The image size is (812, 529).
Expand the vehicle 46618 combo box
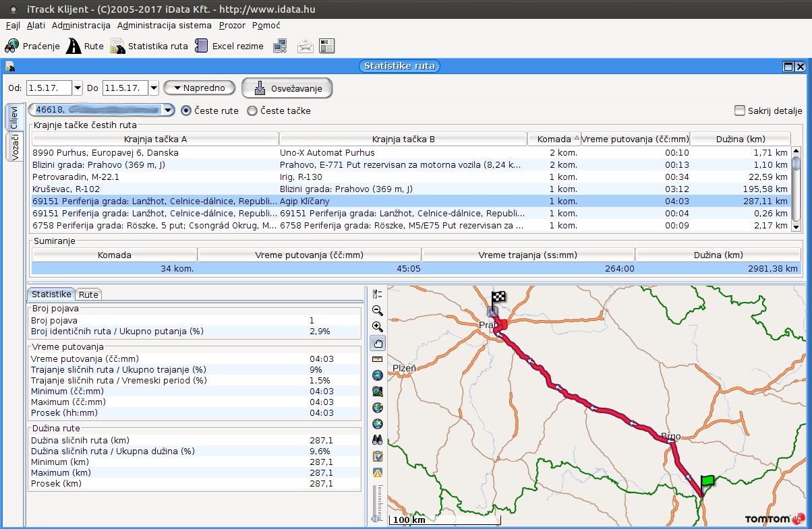(168, 109)
